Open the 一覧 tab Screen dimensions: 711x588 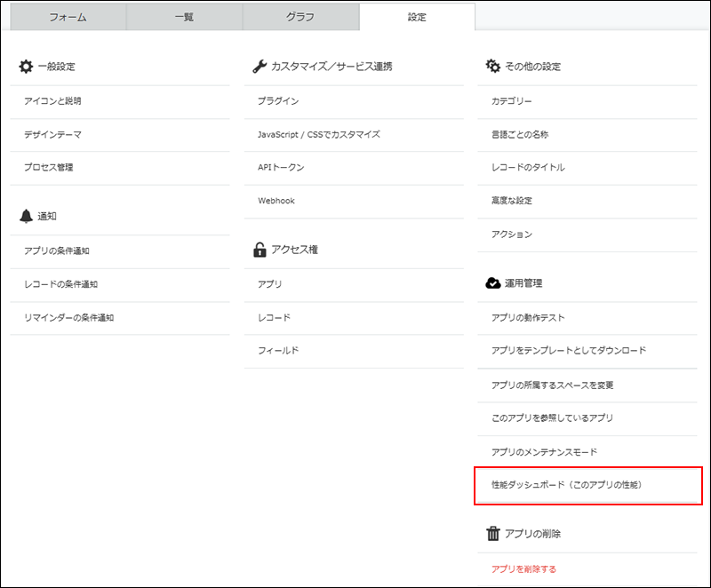(x=183, y=15)
